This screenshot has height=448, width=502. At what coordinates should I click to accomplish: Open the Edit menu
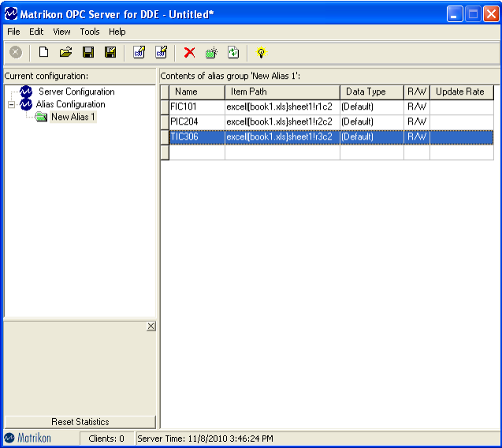tap(36, 32)
